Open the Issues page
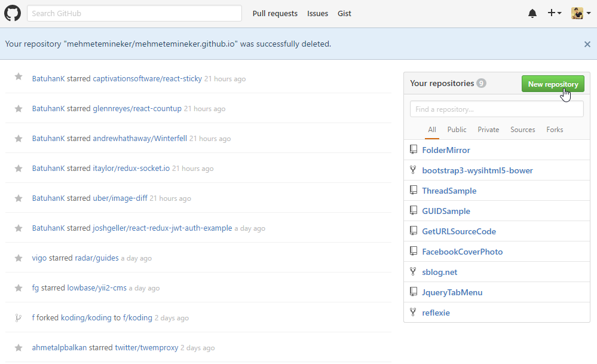Viewport: 597px width, 364px height. [x=317, y=13]
